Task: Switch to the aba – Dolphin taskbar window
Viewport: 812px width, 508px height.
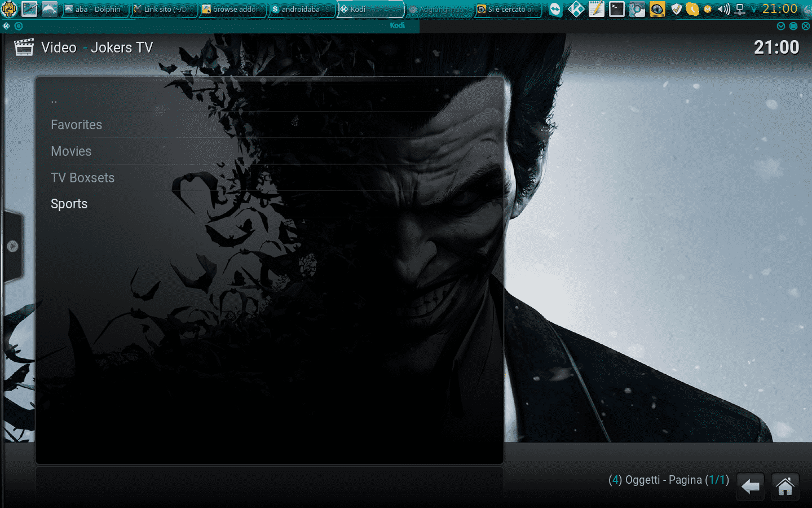Action: click(94, 9)
